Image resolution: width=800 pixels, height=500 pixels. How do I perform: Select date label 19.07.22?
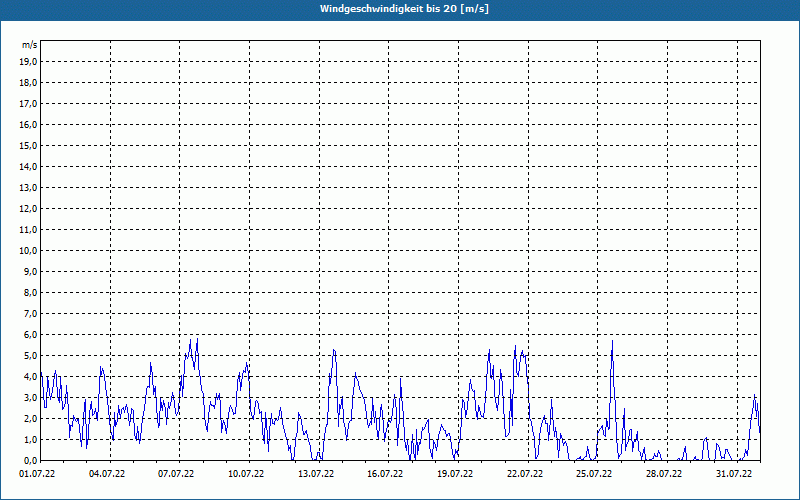click(x=455, y=474)
